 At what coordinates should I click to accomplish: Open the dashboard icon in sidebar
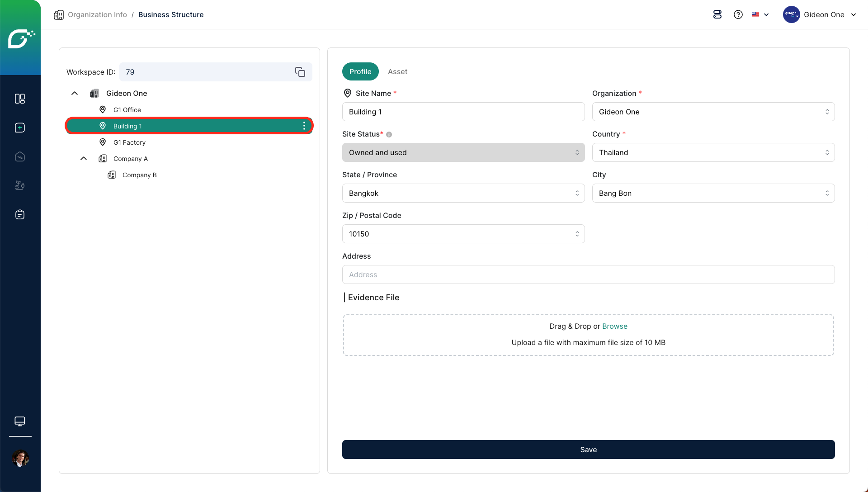click(x=20, y=99)
